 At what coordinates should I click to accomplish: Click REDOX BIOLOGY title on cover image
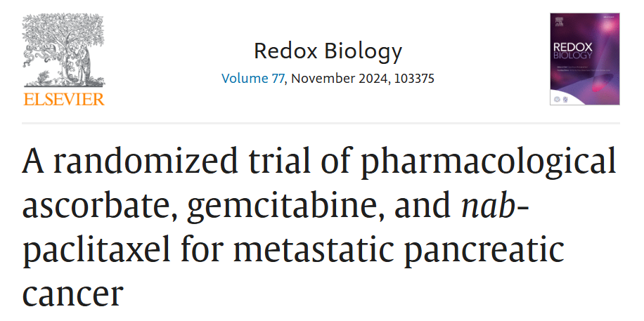click(x=572, y=51)
